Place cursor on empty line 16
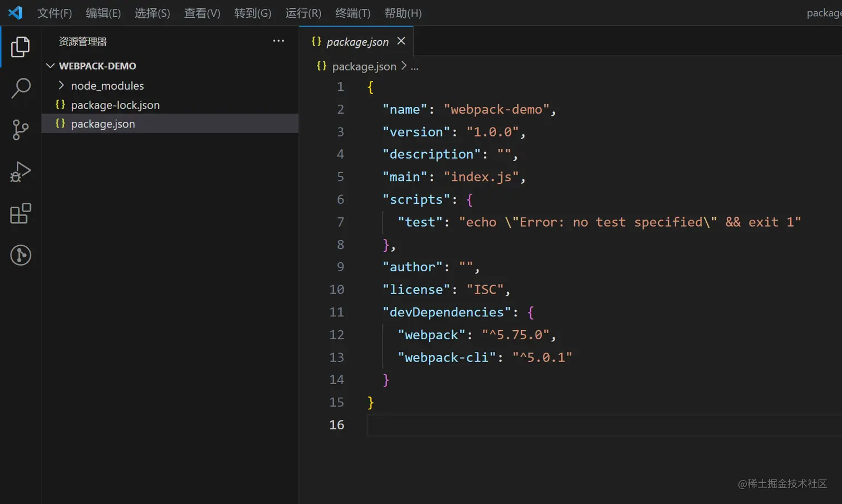The width and height of the screenshot is (842, 504). (604, 425)
